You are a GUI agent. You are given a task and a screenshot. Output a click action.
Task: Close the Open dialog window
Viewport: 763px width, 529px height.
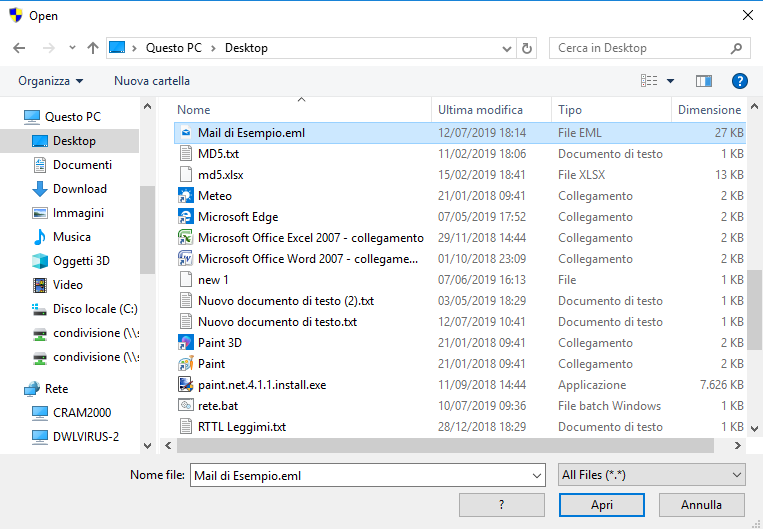click(748, 15)
